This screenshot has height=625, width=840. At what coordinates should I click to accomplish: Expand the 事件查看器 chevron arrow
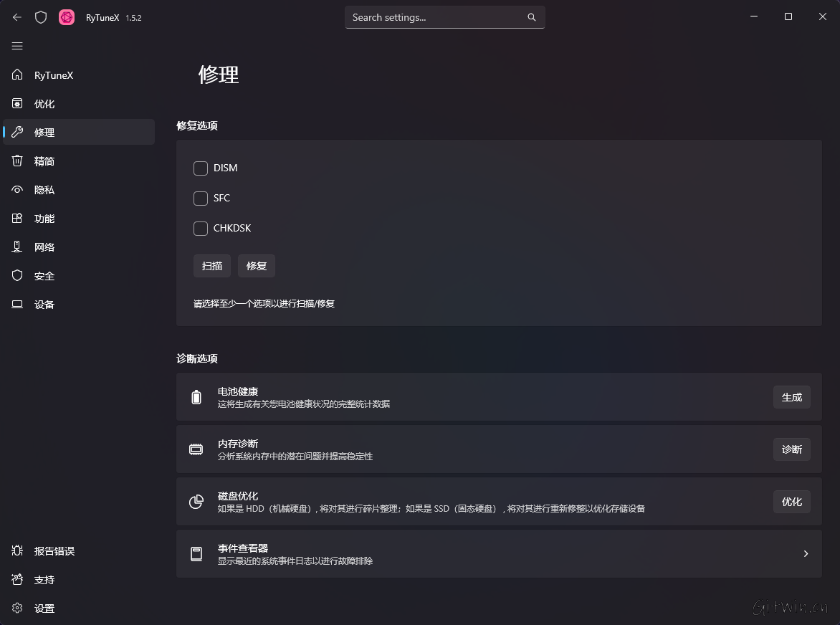[806, 554]
